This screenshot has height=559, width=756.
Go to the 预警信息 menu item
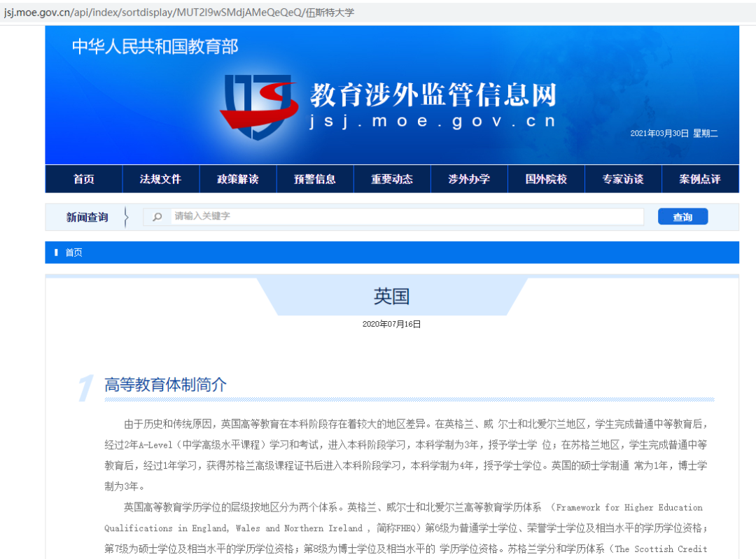[x=315, y=179]
